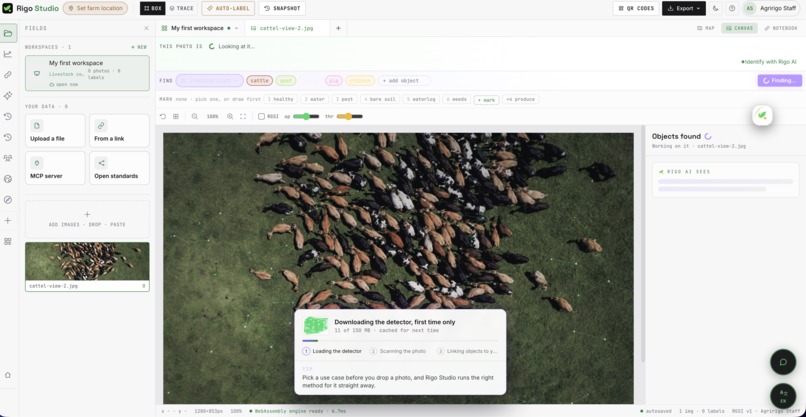
Task: Switch to BOX mode
Action: click(153, 8)
